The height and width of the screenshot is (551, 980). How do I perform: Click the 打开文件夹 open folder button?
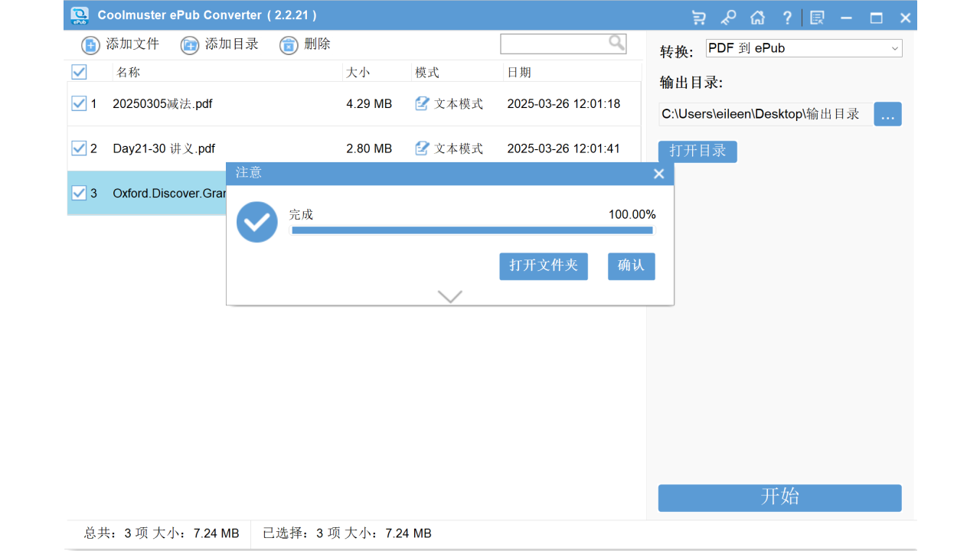pos(544,266)
